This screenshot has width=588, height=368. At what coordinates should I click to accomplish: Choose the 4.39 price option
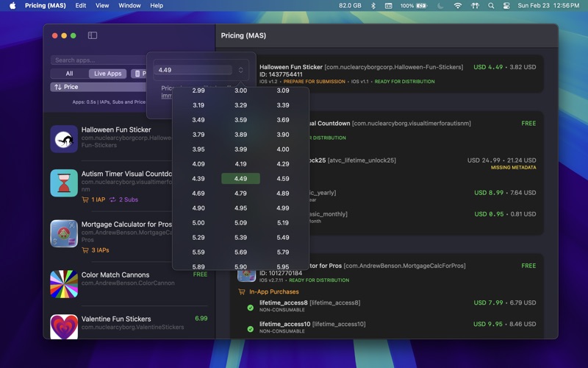pyautogui.click(x=198, y=179)
